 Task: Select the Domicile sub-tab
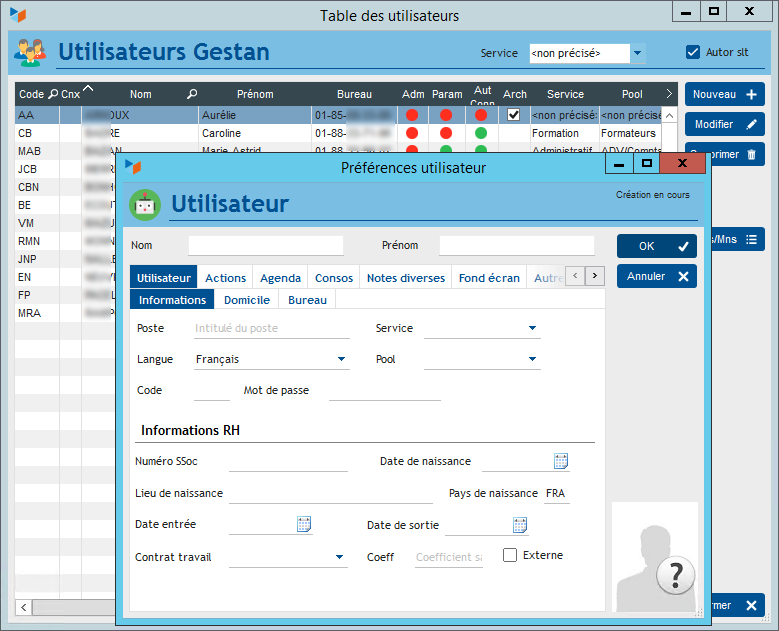point(246,300)
